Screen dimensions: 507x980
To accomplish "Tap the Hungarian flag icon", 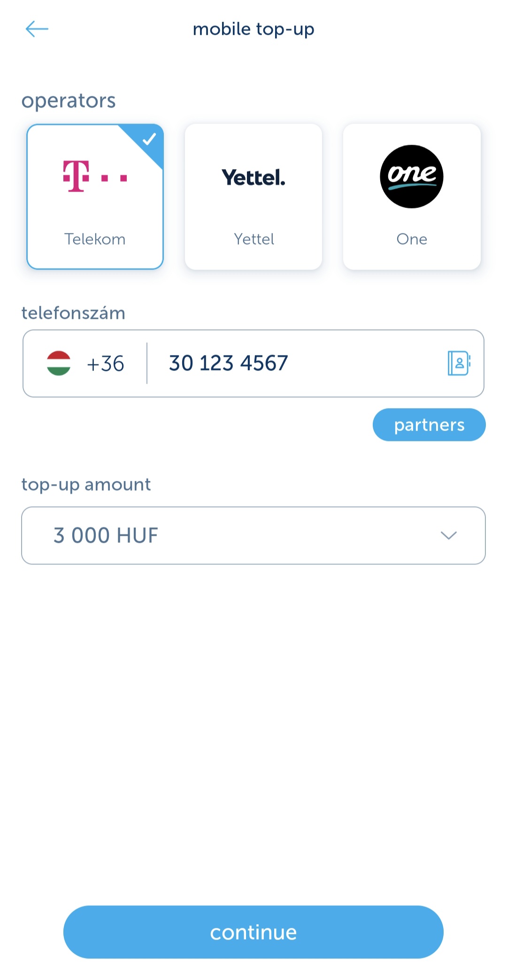I will click(x=59, y=363).
